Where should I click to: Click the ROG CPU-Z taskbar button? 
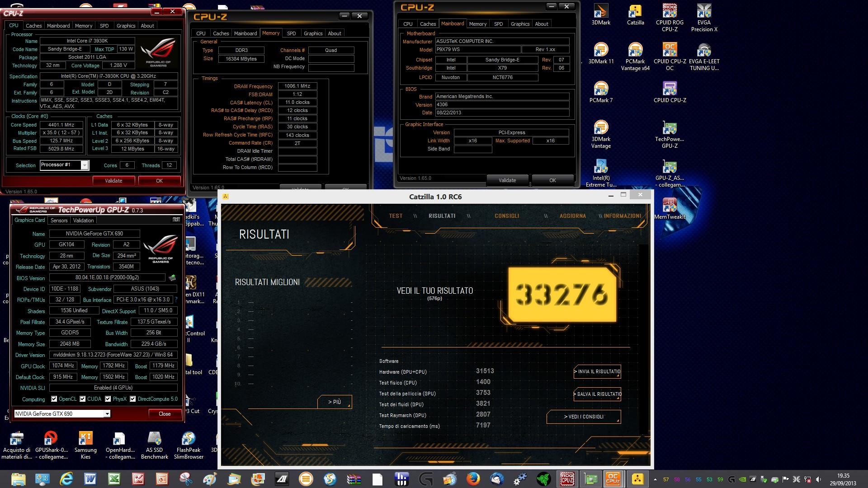[x=567, y=479]
